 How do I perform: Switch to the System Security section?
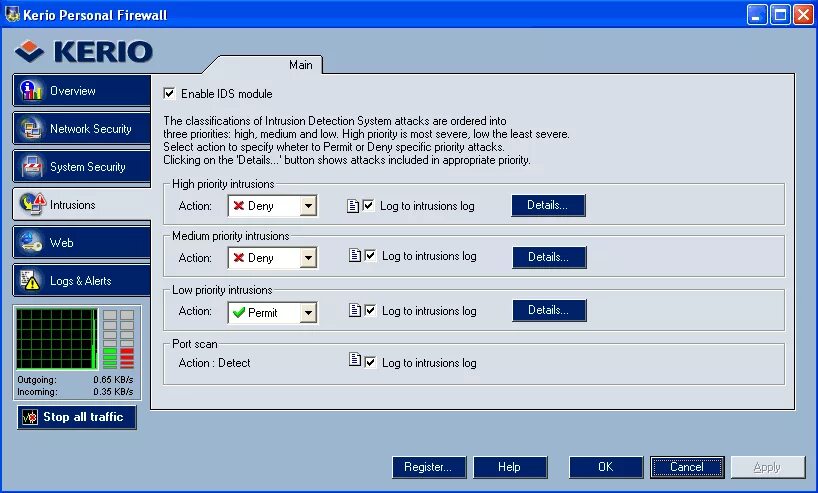click(x=81, y=166)
